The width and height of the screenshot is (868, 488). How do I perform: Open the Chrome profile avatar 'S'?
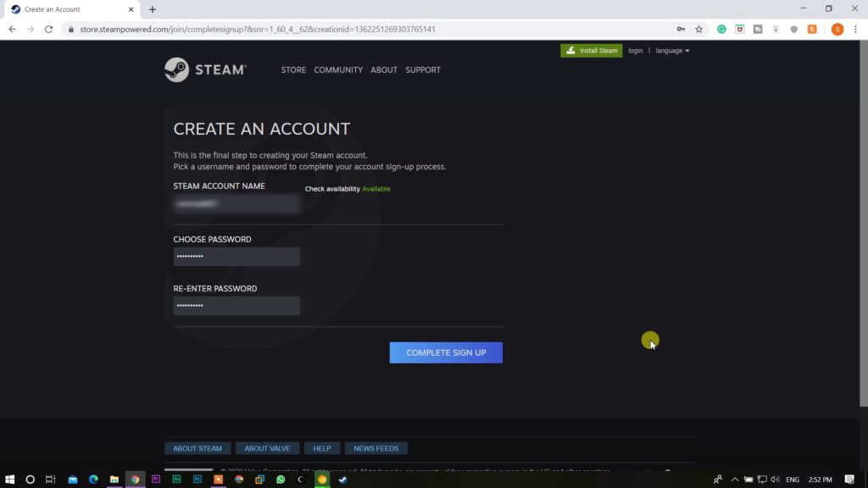(837, 30)
